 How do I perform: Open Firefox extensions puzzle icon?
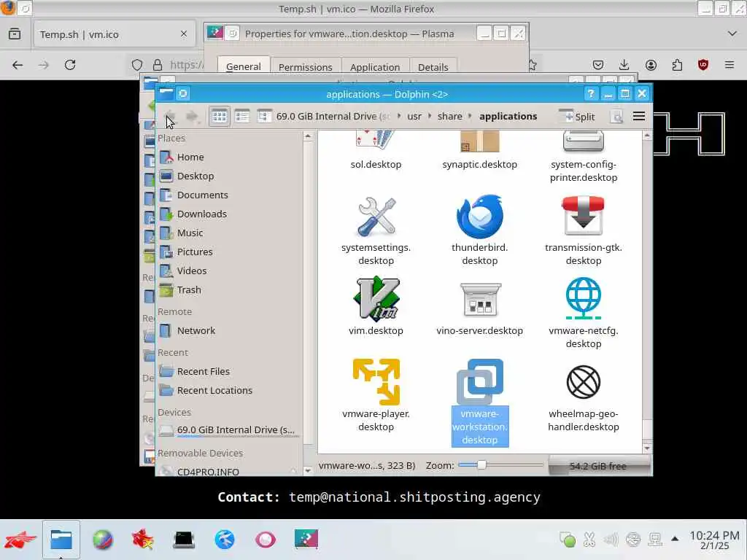[x=677, y=65]
